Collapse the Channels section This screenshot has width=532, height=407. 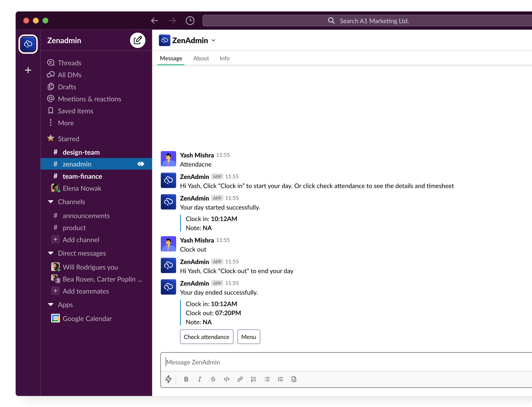coord(51,202)
